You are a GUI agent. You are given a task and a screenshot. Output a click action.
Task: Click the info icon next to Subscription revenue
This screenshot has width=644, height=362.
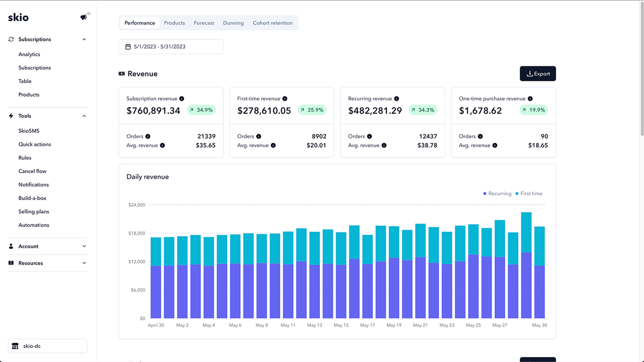tap(182, 99)
